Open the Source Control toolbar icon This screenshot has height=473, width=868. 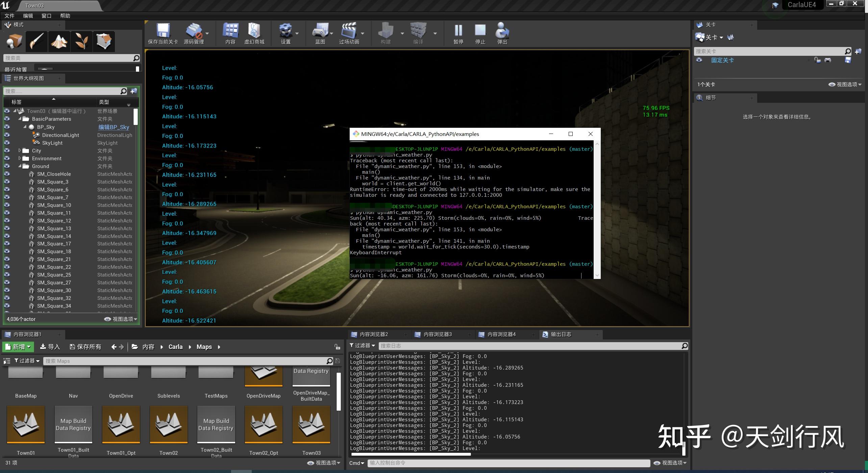click(194, 30)
